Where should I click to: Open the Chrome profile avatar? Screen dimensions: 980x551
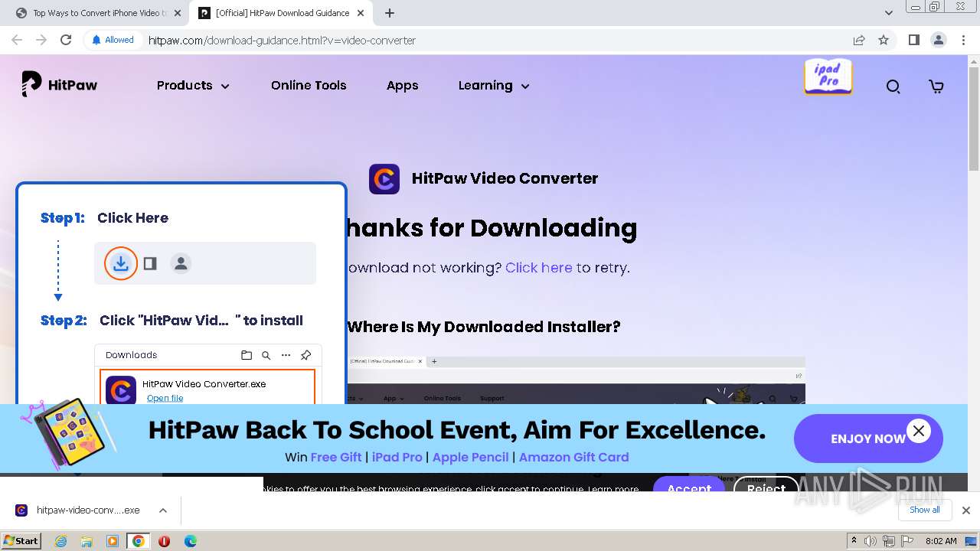click(938, 40)
